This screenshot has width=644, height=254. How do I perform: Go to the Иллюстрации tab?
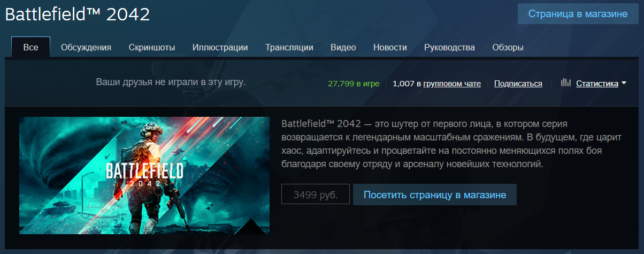click(220, 47)
